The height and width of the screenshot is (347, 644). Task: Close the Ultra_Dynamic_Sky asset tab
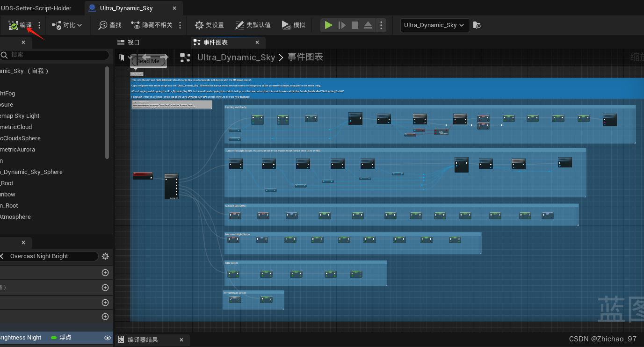pos(175,8)
